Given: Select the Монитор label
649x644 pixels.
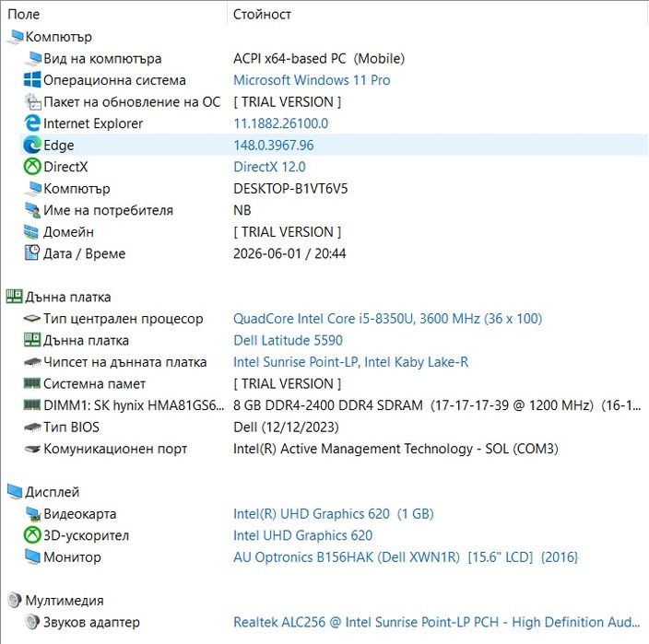Looking at the screenshot, I should click(72, 557).
